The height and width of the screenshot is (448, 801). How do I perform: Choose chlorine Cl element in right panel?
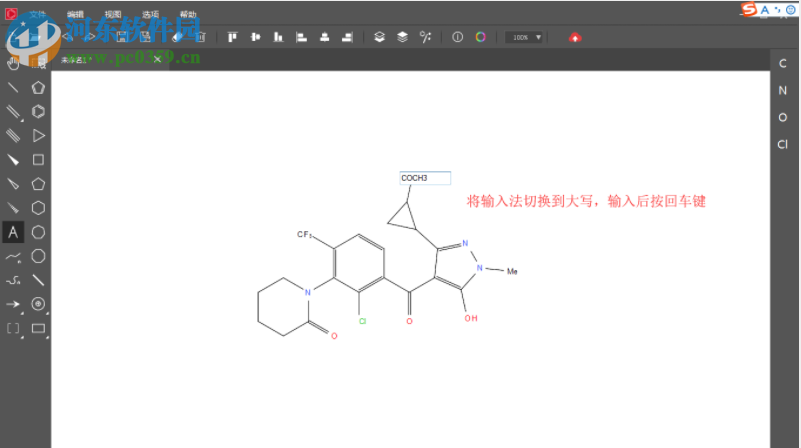click(x=783, y=145)
